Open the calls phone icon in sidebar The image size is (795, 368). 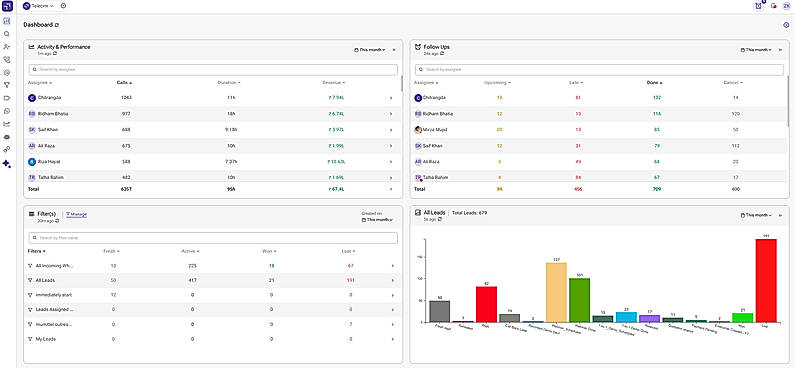pos(7,60)
